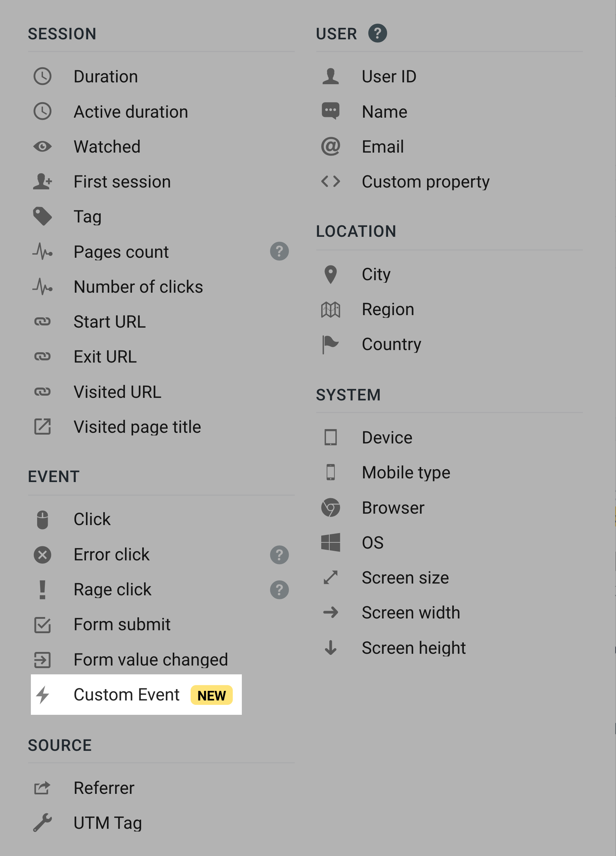Click the USER section help icon
The width and height of the screenshot is (616, 856).
coord(378,33)
